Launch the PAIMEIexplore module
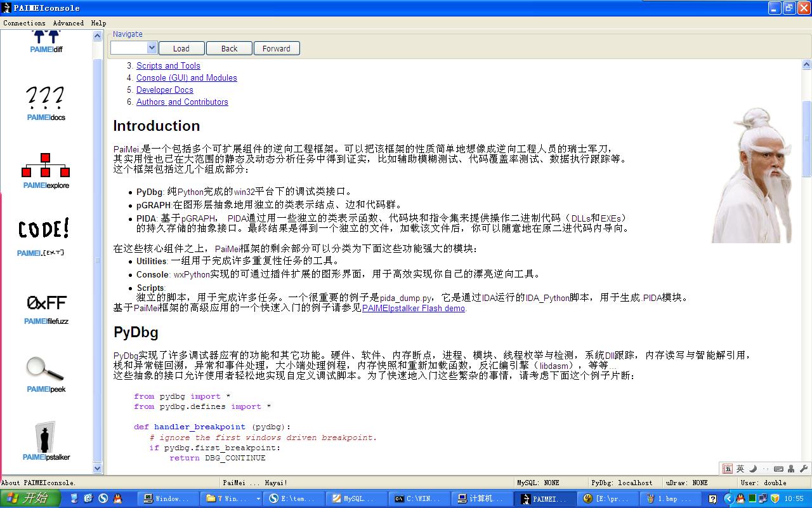 click(46, 171)
